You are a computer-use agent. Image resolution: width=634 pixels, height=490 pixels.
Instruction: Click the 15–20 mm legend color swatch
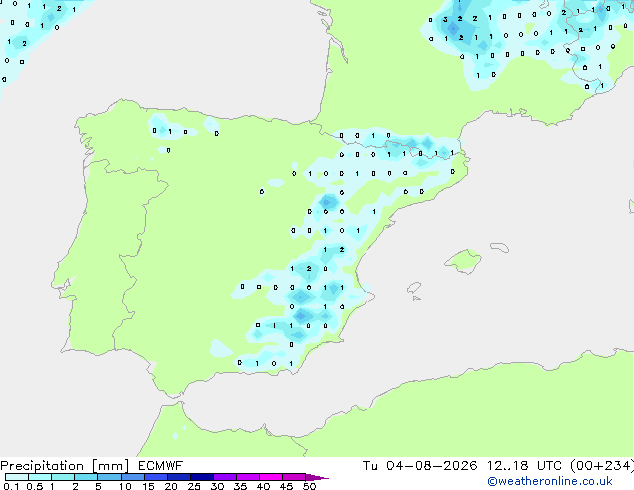point(155,477)
